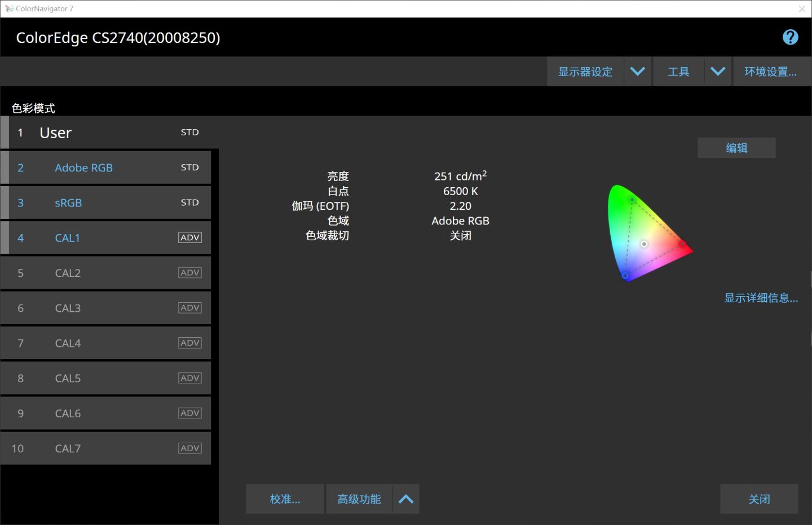Click the STD badge next to User mode
Screen dimensions: 812x525
point(189,132)
